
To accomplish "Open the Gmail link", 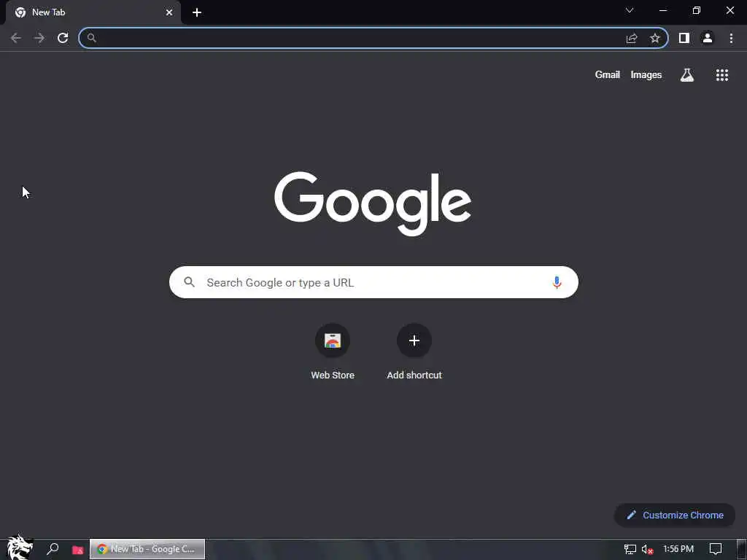I will point(608,75).
